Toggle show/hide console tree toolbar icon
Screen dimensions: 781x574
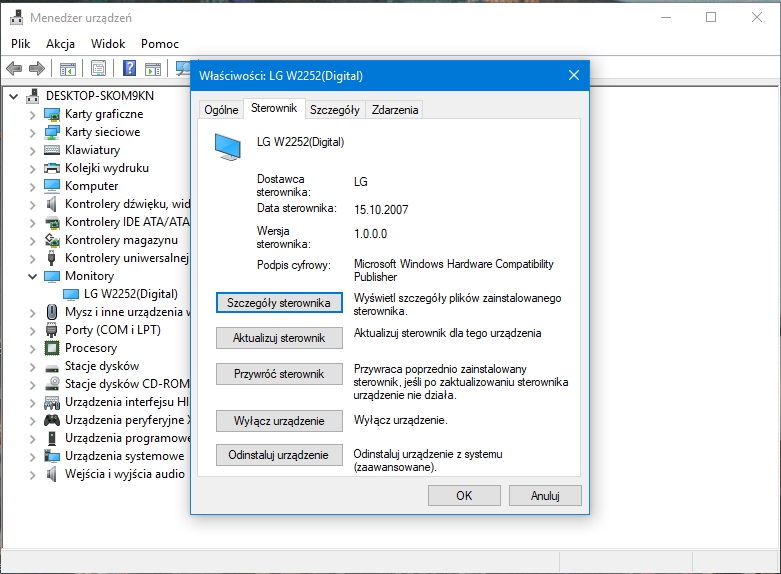point(68,69)
